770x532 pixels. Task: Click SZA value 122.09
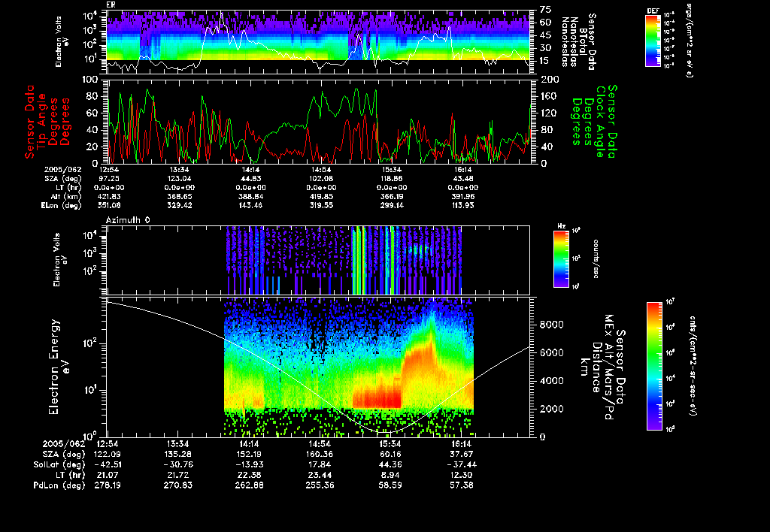point(108,454)
